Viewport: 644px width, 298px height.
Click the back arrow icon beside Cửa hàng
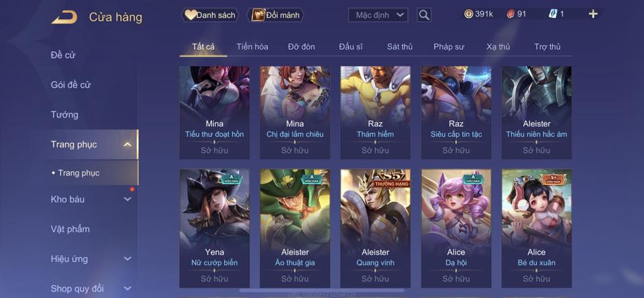coord(64,17)
